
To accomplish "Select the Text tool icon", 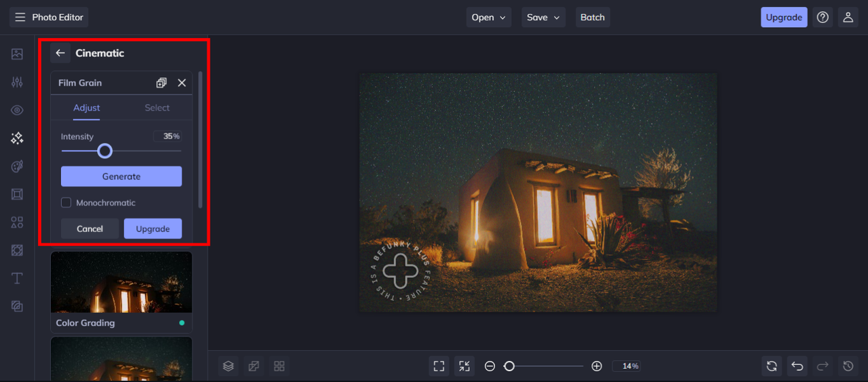I will point(17,278).
